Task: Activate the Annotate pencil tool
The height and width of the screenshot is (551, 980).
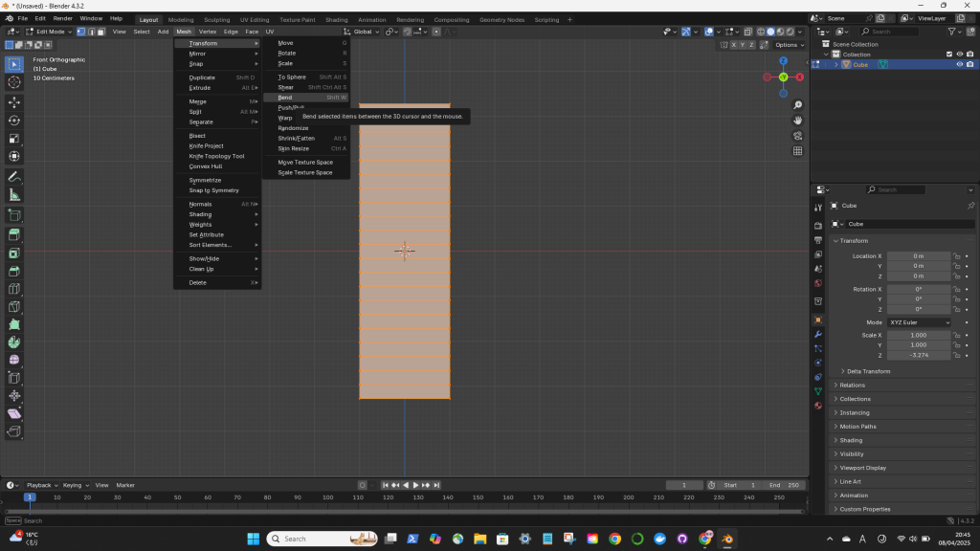Action: point(14,177)
